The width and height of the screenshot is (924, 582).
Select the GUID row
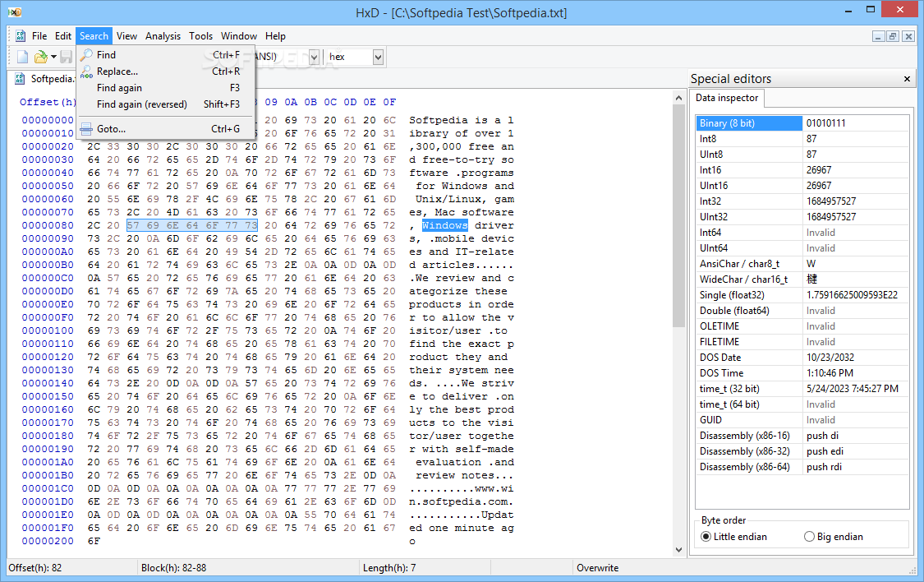click(802, 420)
